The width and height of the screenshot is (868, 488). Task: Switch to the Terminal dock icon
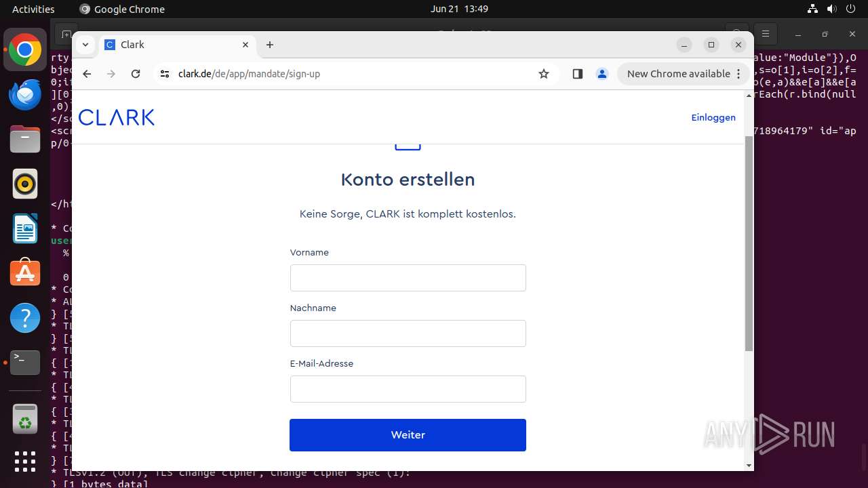[x=25, y=363]
